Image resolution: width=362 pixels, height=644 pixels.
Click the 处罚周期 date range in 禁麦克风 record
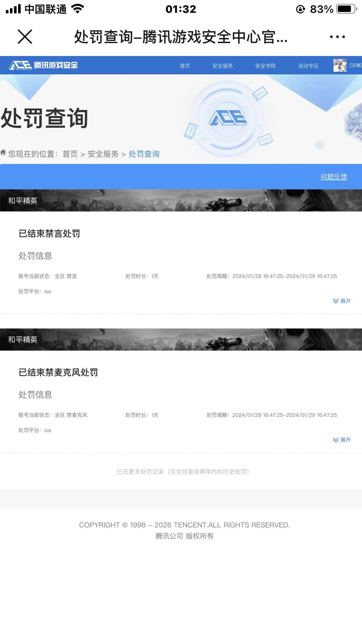pos(272,415)
